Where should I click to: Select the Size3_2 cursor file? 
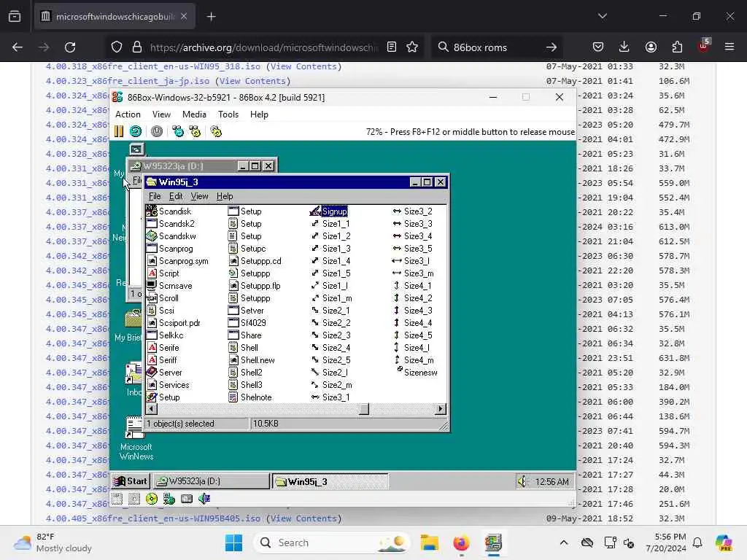pos(412,211)
